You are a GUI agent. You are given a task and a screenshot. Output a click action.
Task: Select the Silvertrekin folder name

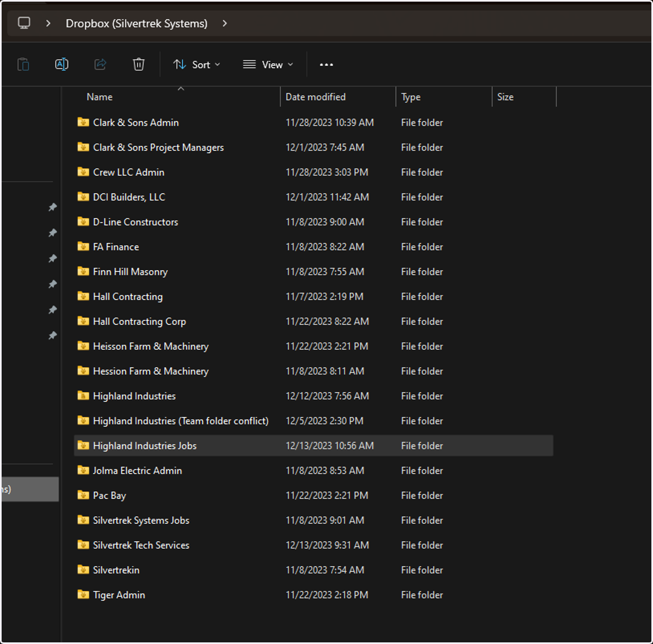click(x=116, y=570)
